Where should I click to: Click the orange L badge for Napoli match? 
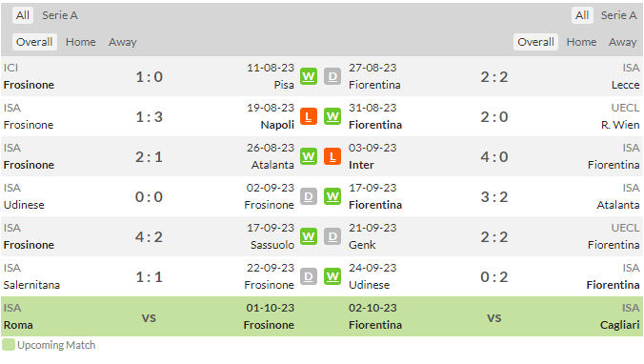tap(308, 116)
